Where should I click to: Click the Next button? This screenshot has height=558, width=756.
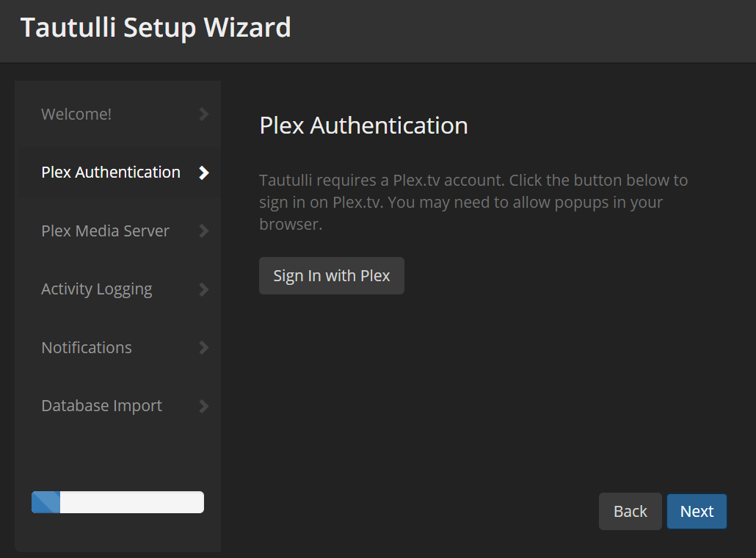pos(697,512)
